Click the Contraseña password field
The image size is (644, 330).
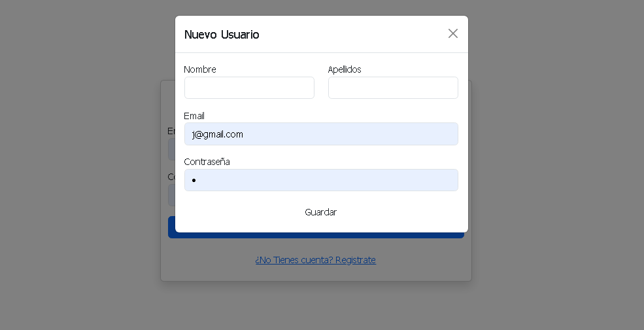321,180
